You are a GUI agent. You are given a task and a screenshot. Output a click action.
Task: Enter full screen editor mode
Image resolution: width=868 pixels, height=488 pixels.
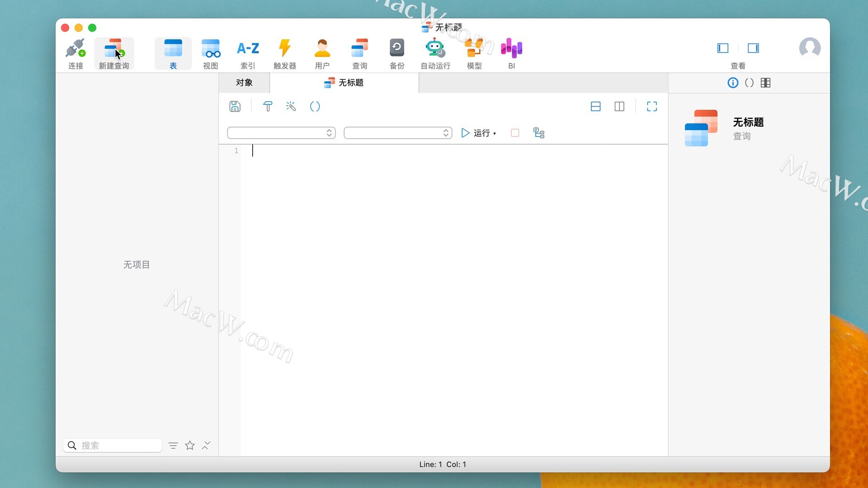[x=652, y=107]
